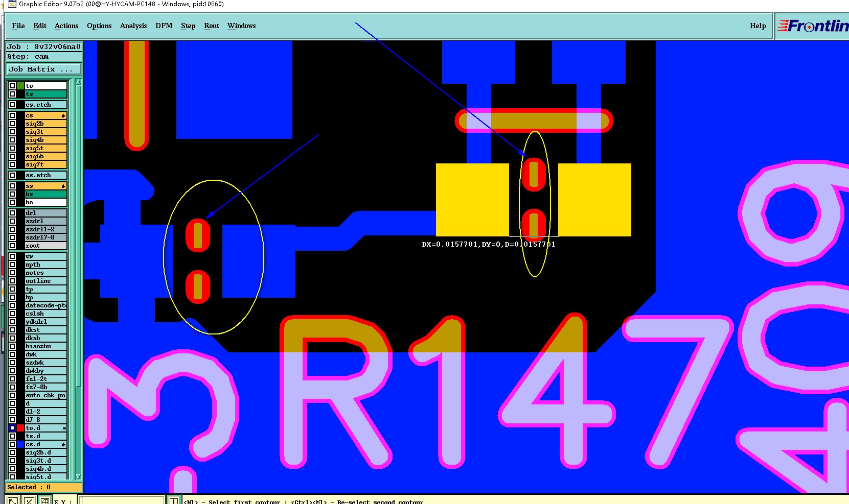Select the sig3t layer name

(46, 132)
